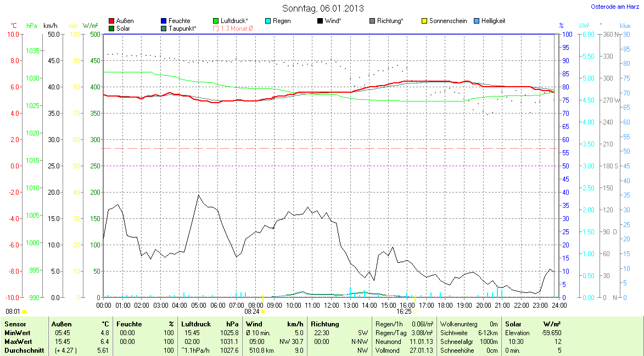Click the yellow Sonnenschein legend square
644x356 pixels.
click(x=424, y=21)
